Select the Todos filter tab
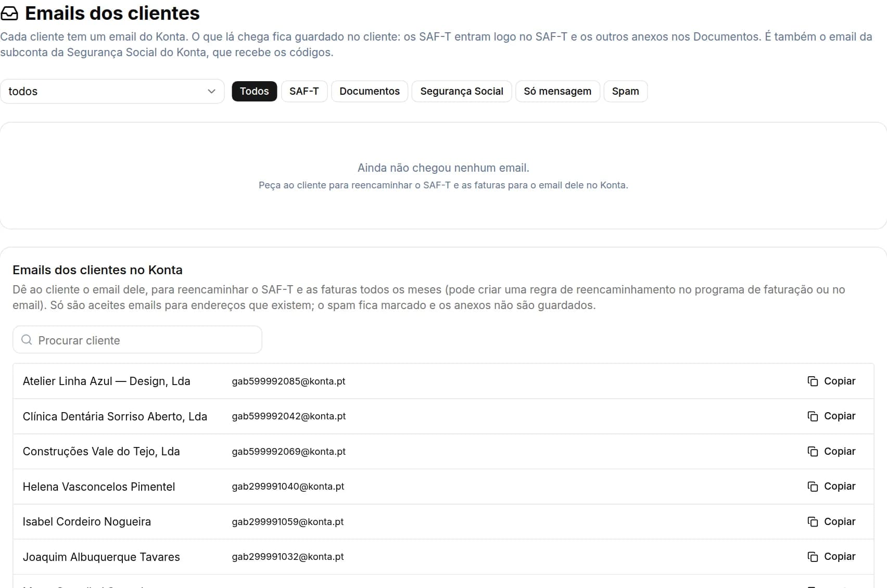This screenshot has width=887, height=588. click(254, 92)
